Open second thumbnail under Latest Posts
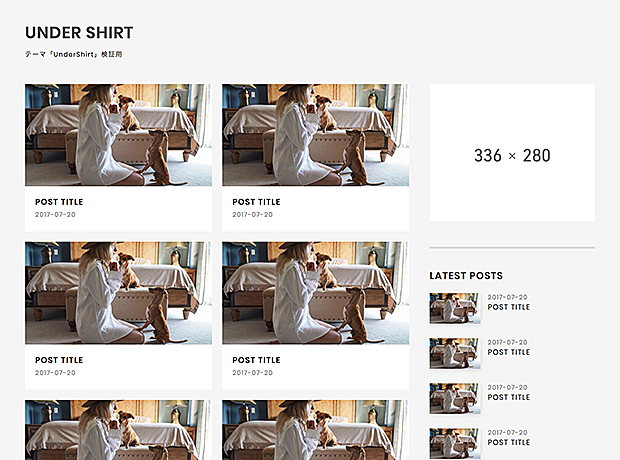 point(455,353)
